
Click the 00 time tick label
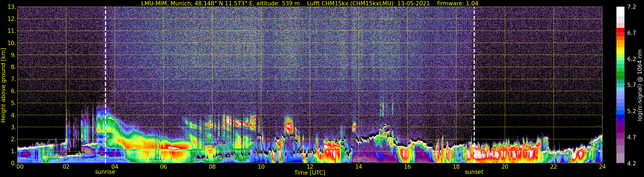(x=20, y=167)
